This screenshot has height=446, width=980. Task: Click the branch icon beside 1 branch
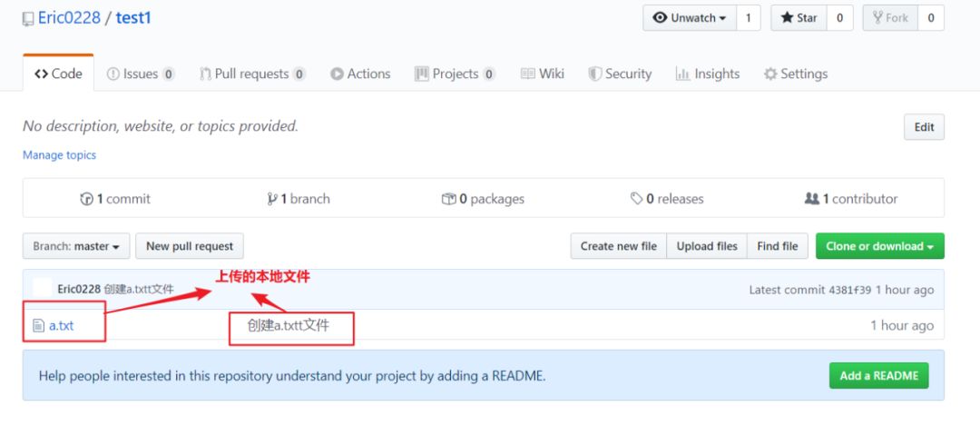(x=272, y=199)
